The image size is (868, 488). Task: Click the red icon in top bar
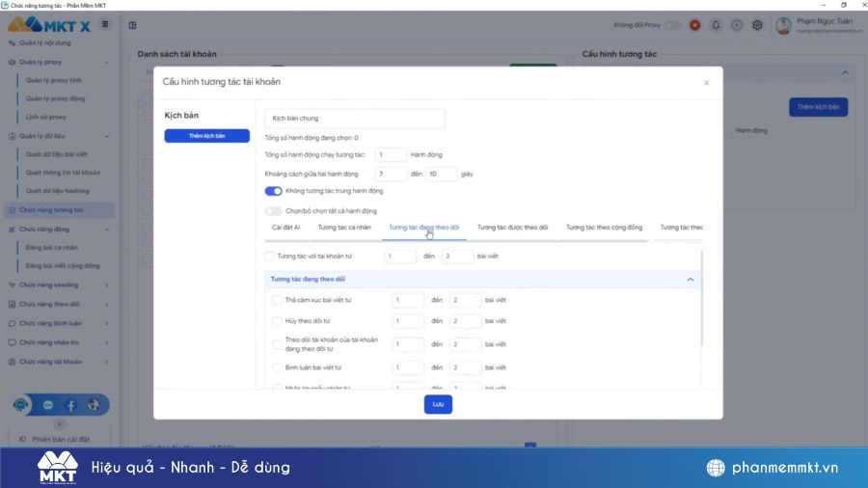[x=694, y=25]
